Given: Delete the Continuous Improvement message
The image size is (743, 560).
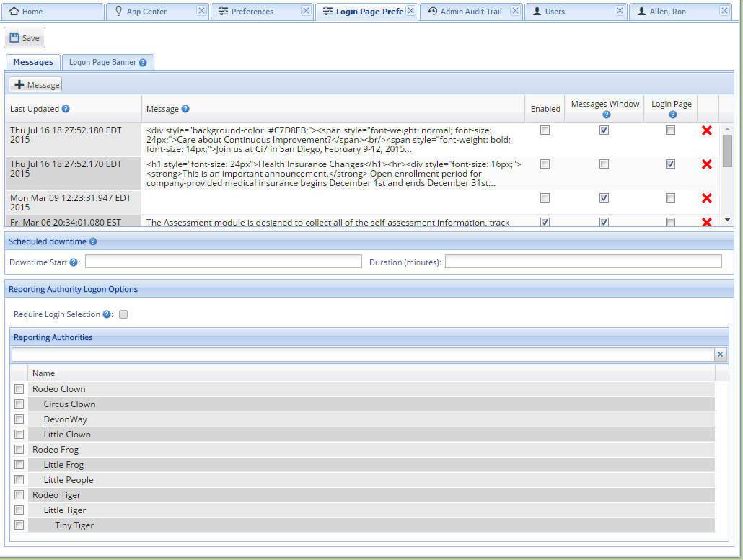Looking at the screenshot, I should pyautogui.click(x=706, y=130).
